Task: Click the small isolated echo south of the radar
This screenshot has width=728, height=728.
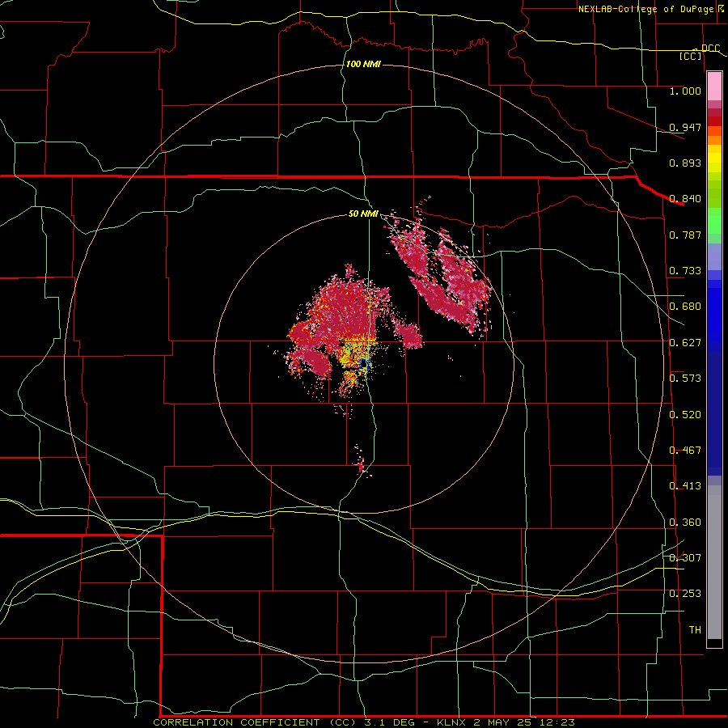Action: click(x=361, y=466)
